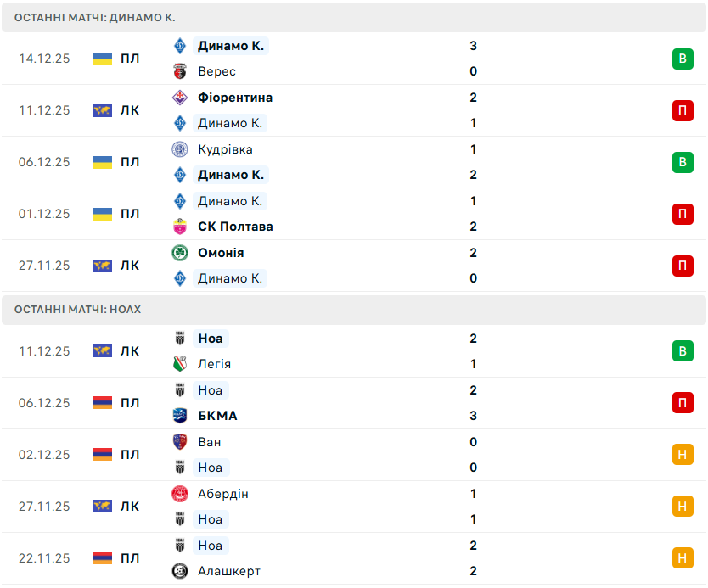Screen dimensions: 708x588
Task: Click the Ukrainian flag on the 14.12.25 match
Action: 102,59
